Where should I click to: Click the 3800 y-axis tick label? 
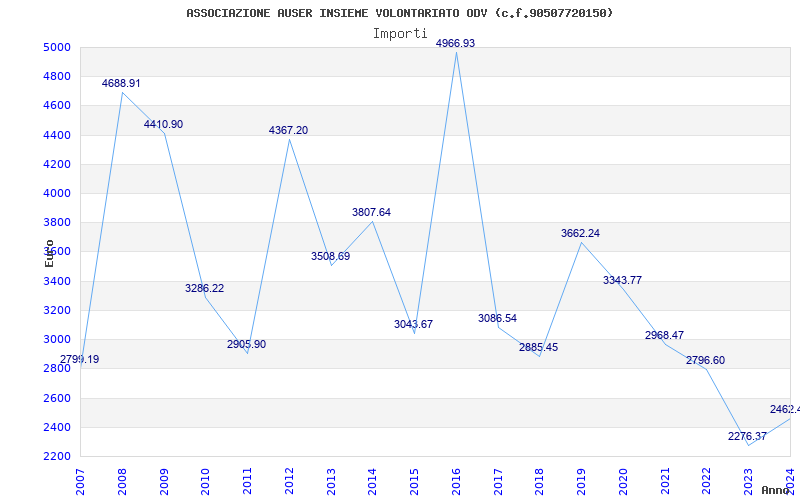[x=57, y=222]
